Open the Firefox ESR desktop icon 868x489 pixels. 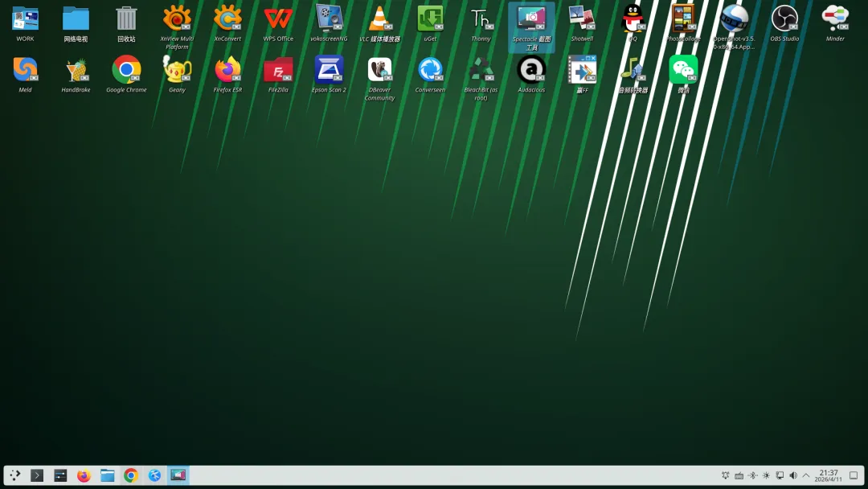click(227, 70)
